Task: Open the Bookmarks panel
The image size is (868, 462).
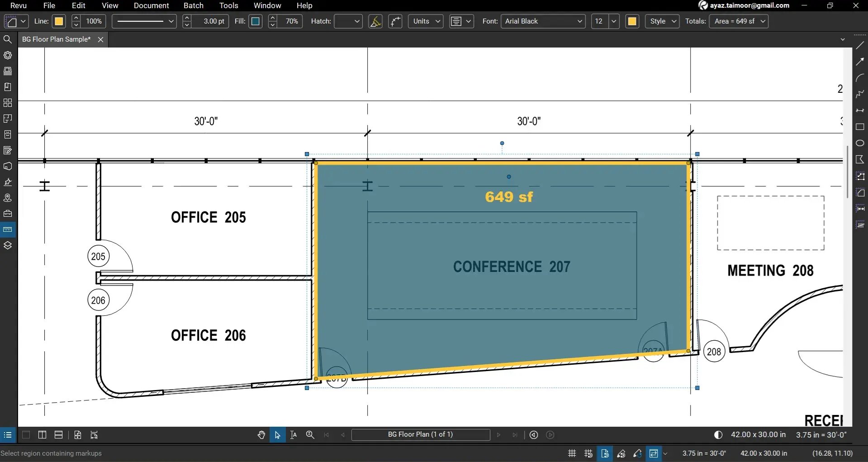Action: (x=8, y=87)
